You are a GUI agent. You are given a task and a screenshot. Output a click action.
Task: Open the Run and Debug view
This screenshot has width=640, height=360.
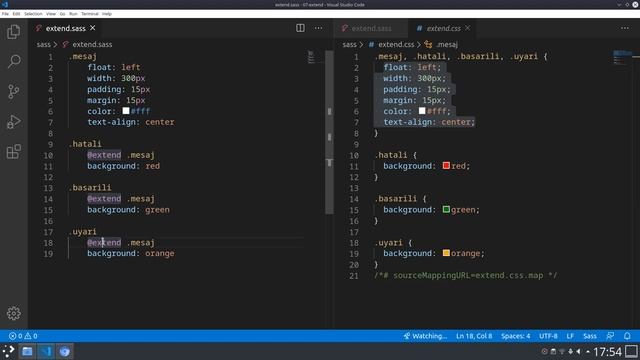point(13,122)
